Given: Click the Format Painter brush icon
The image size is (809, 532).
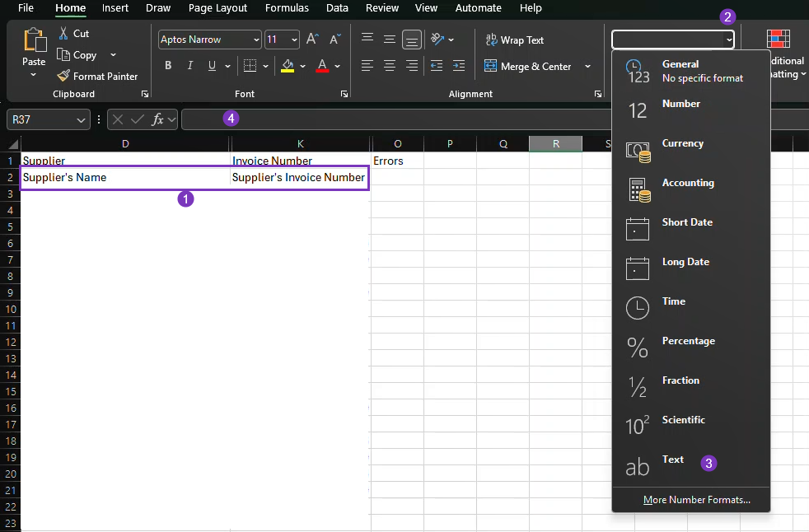Looking at the screenshot, I should [x=63, y=76].
